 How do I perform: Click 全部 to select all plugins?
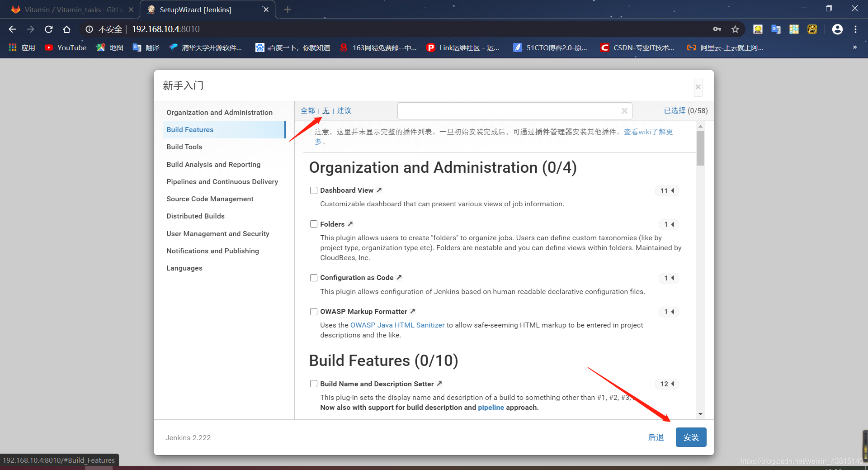click(308, 111)
